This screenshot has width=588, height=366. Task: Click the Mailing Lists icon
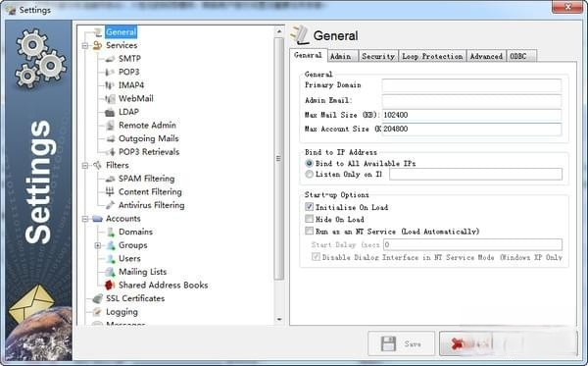point(110,272)
